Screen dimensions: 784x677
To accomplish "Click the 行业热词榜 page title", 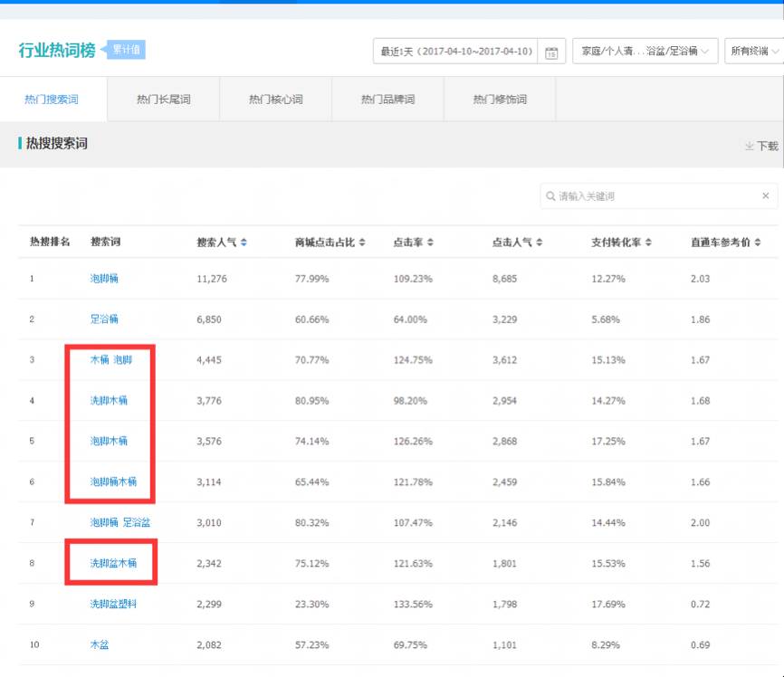I will click(x=57, y=50).
